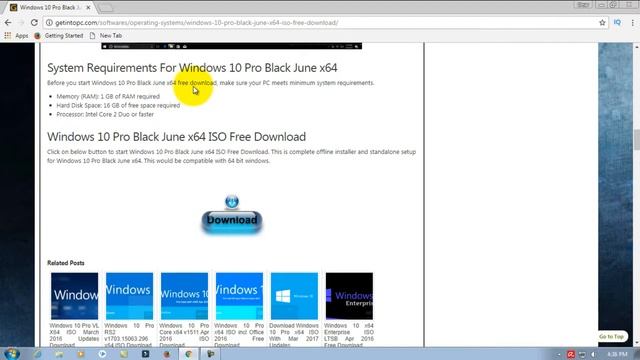This screenshot has width=640, height=360.
Task: Open Windows 10 Pro VL X64 March thumbnail
Action: click(75, 296)
